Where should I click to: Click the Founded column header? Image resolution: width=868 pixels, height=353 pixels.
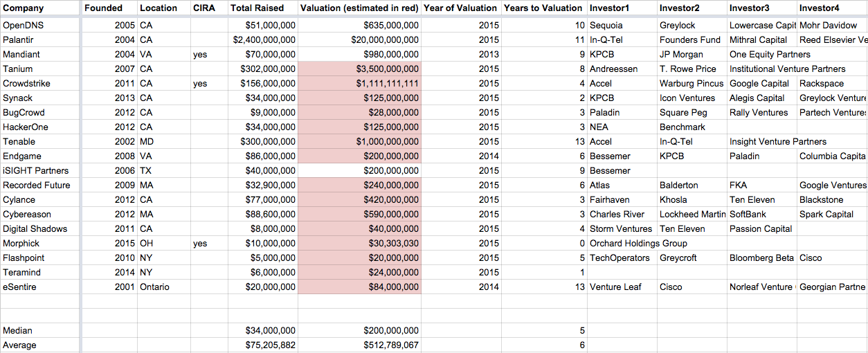click(109, 8)
